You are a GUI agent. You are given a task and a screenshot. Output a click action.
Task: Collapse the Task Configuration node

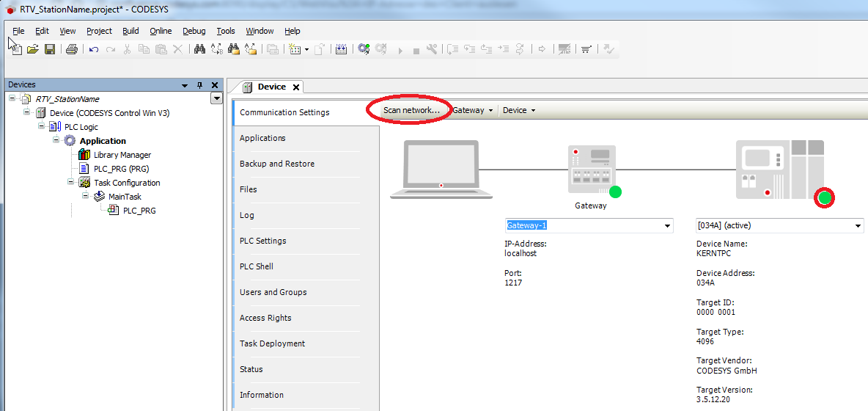click(x=71, y=183)
